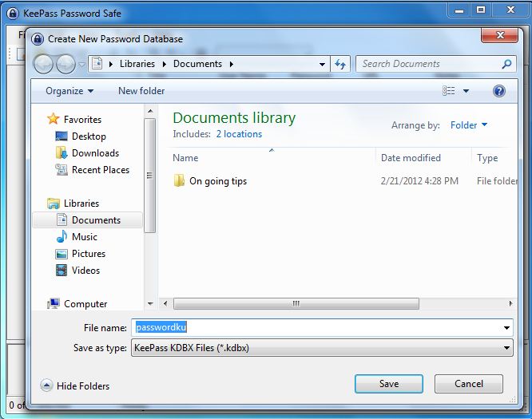Sort by the Date modified column header
This screenshot has height=419, width=532.
tap(424, 158)
